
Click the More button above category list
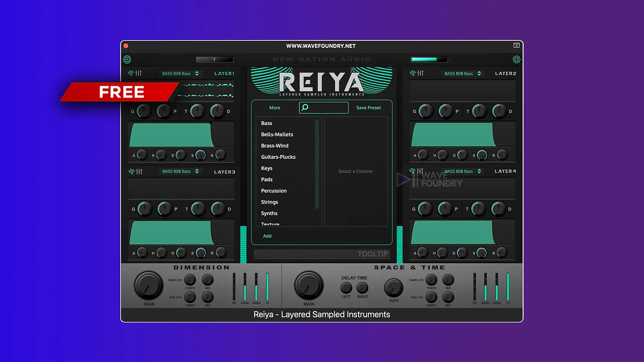click(275, 107)
